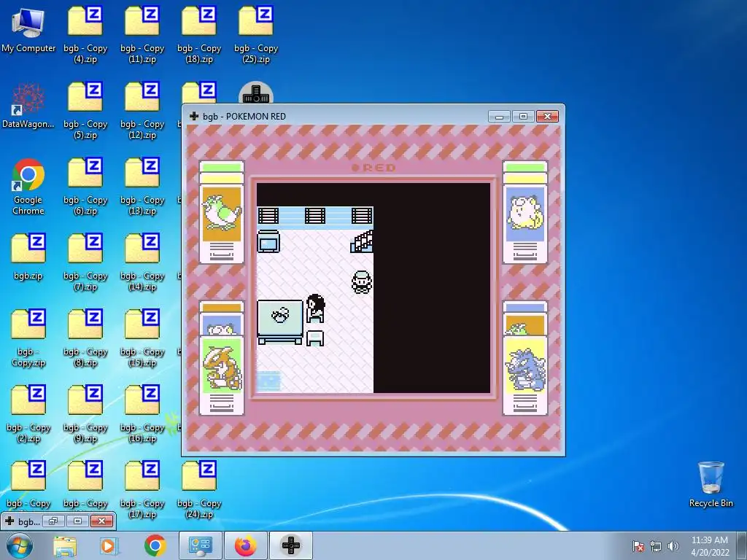The height and width of the screenshot is (560, 747).
Task: Click the staircase in the game room
Action: click(362, 241)
